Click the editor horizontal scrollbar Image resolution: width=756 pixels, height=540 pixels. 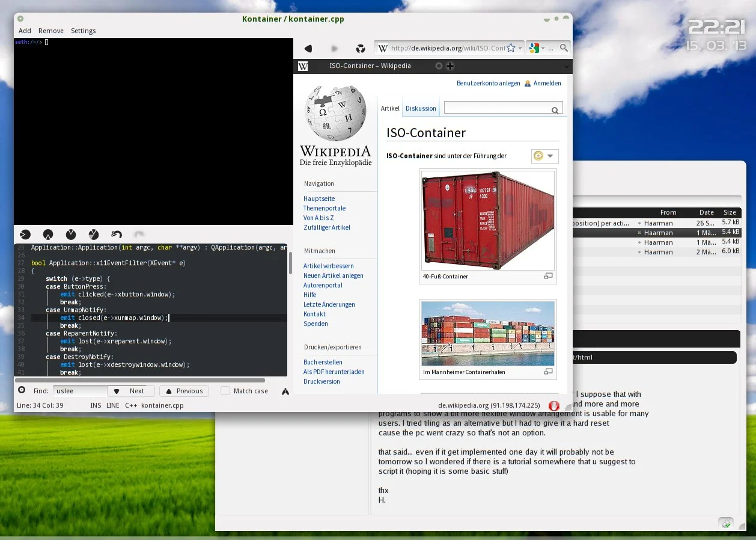tap(140, 380)
